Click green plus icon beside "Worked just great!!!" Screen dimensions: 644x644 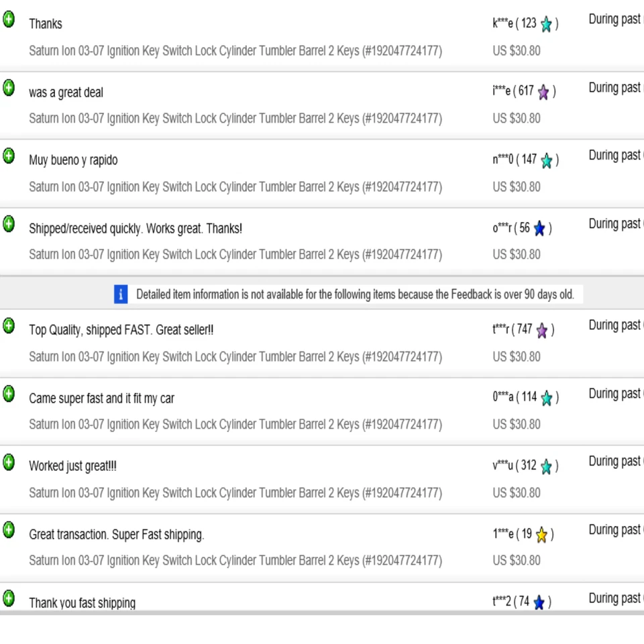click(x=9, y=462)
